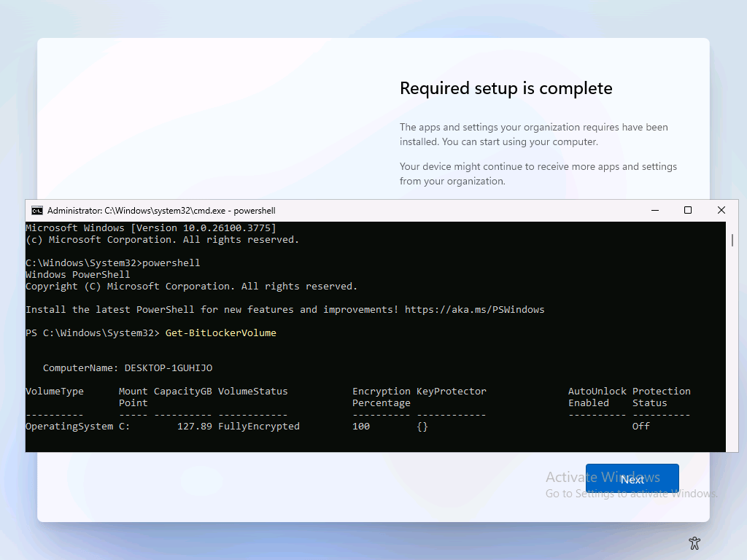This screenshot has height=560, width=747.
Task: Click the Microsoft Windows version line
Action: 150,228
